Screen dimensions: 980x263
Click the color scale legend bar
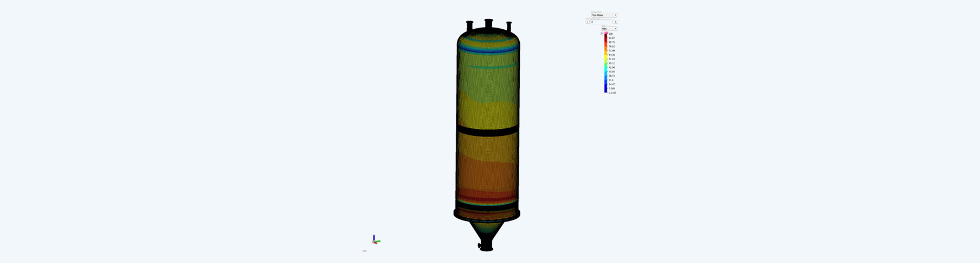[606, 64]
